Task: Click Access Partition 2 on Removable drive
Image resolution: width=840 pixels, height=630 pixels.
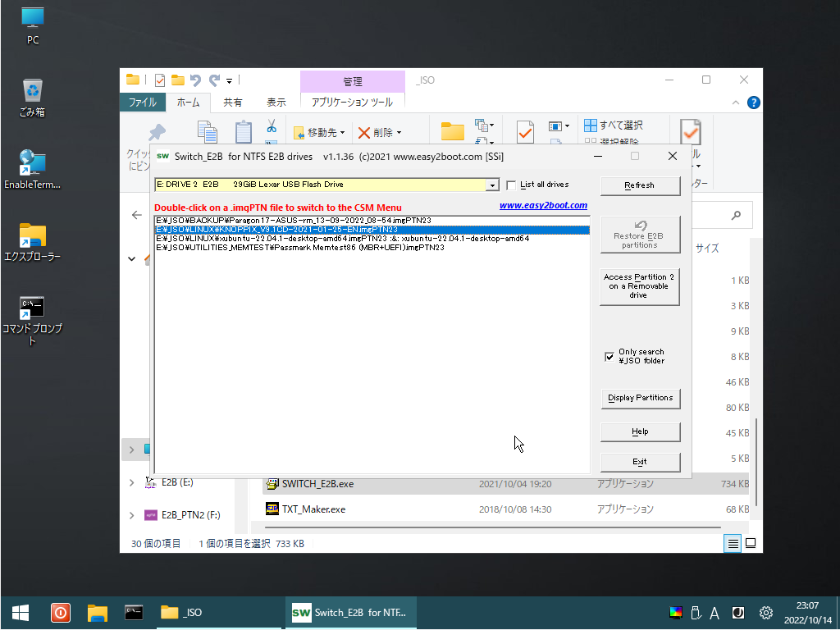Action: point(640,286)
